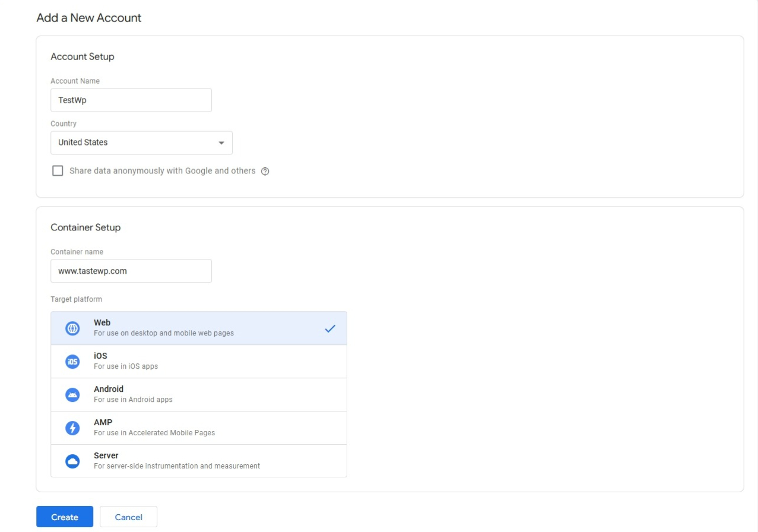Click the Create button
Image resolution: width=758 pixels, height=532 pixels.
65,517
